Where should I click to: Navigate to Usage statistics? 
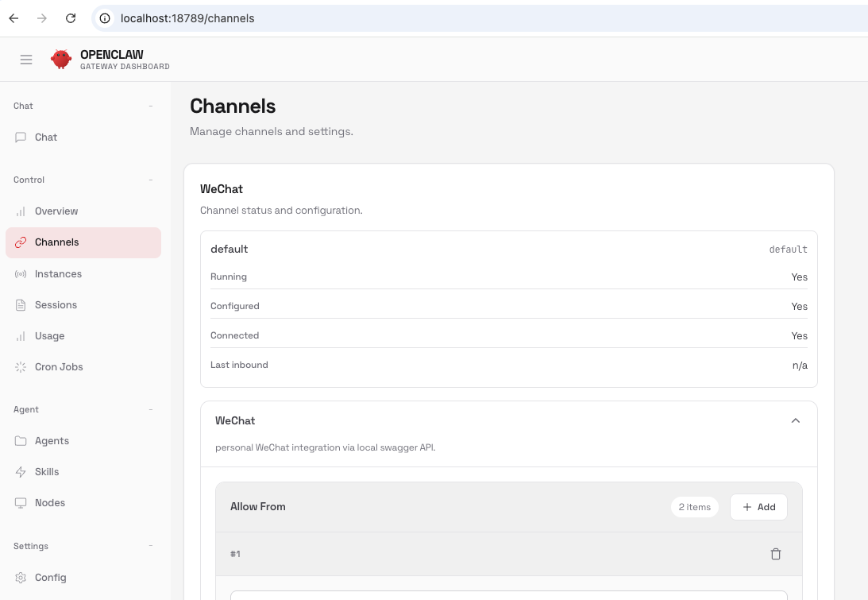[49, 336]
